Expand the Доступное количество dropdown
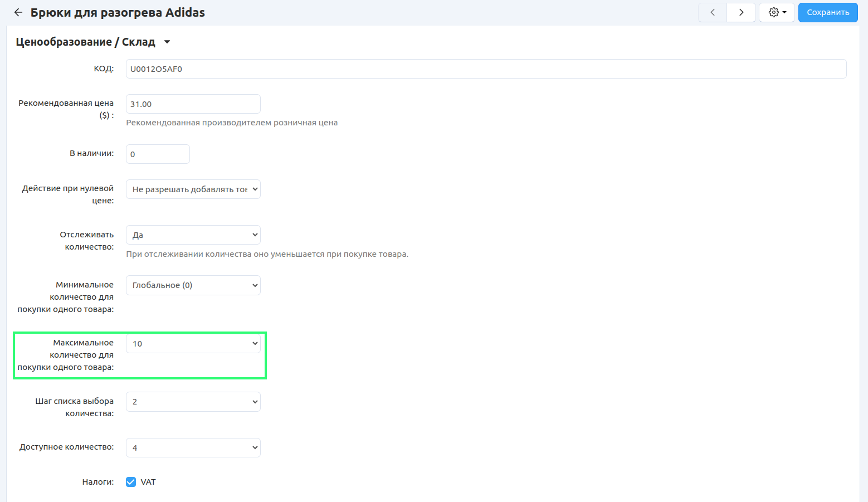 (x=193, y=448)
